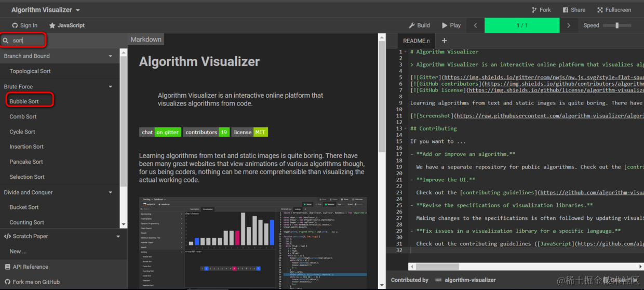The image size is (644, 290).
Task: Click the contributors 19 badge
Action: click(206, 132)
